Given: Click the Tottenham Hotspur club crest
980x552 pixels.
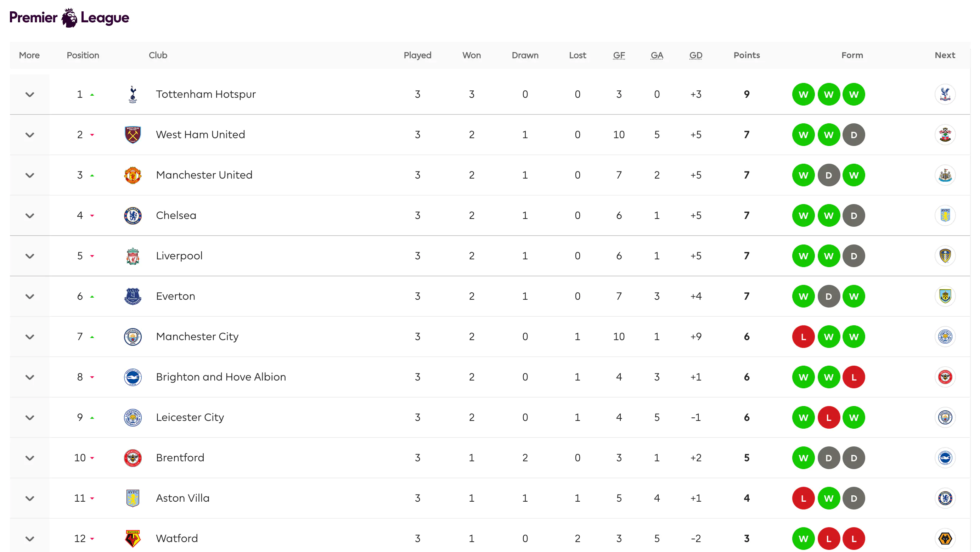Looking at the screenshot, I should pos(133,94).
